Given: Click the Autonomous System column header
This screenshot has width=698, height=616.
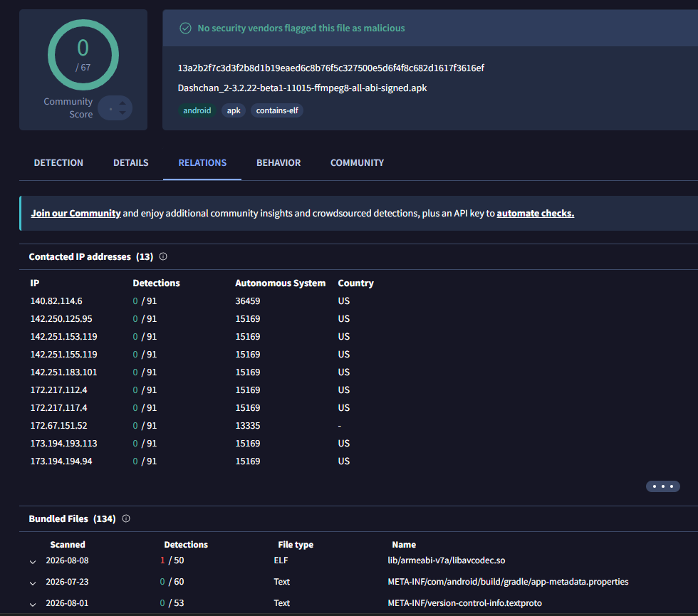Looking at the screenshot, I should coord(281,283).
